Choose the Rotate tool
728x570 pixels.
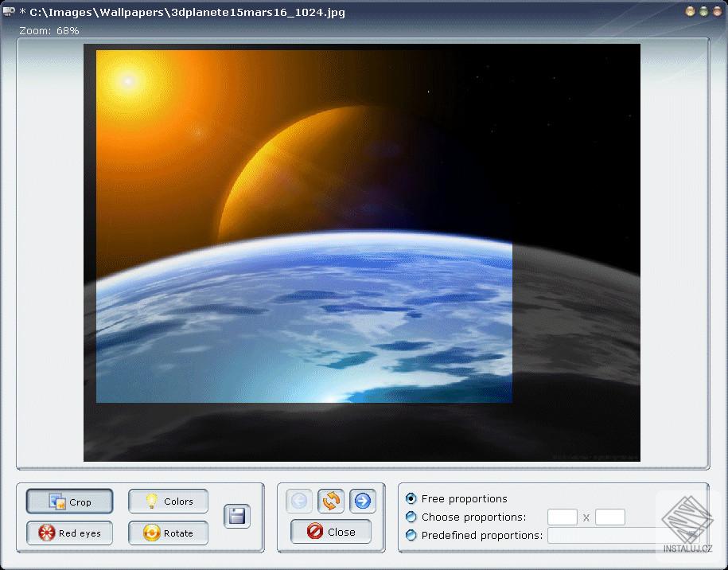(168, 533)
